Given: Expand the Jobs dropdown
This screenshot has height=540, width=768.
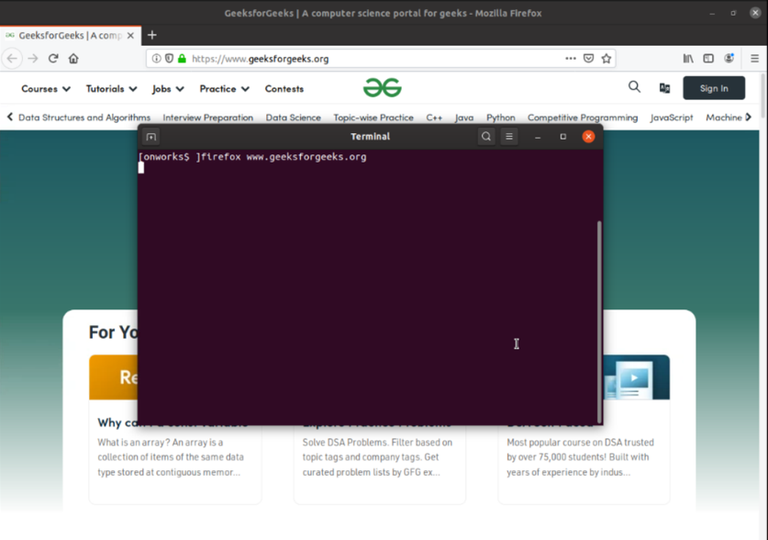Looking at the screenshot, I should point(168,89).
